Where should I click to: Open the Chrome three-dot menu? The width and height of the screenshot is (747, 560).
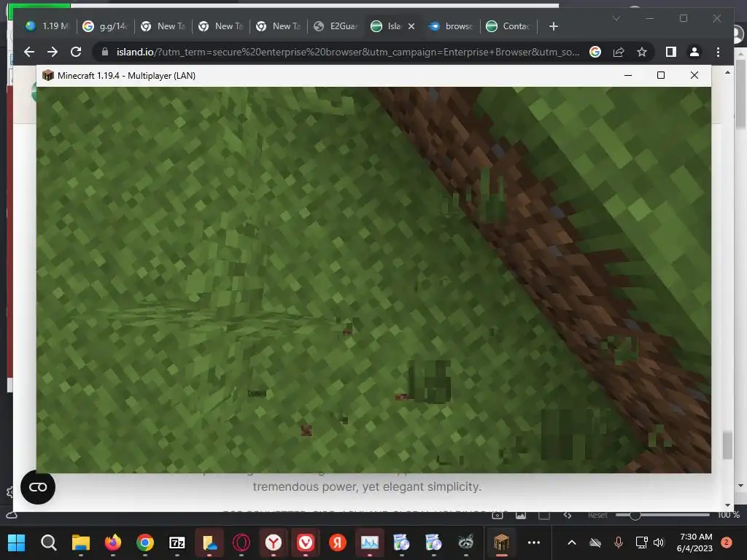pos(718,52)
